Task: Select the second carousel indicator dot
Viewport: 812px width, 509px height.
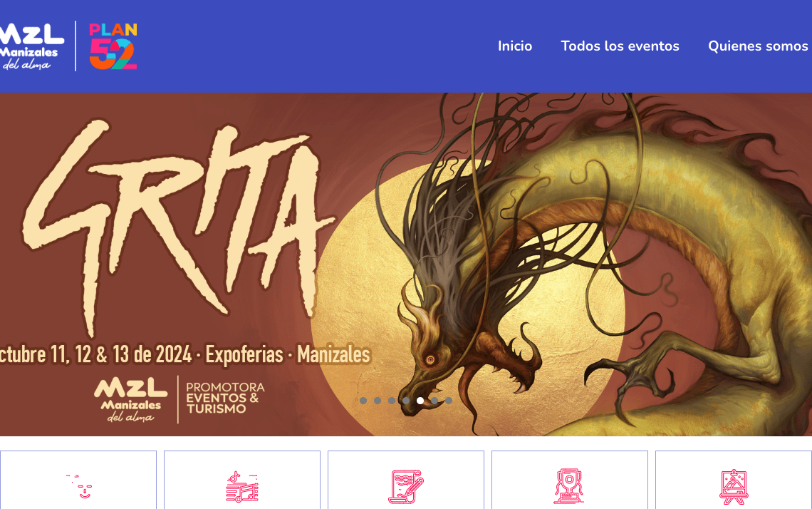Action: pos(378,401)
